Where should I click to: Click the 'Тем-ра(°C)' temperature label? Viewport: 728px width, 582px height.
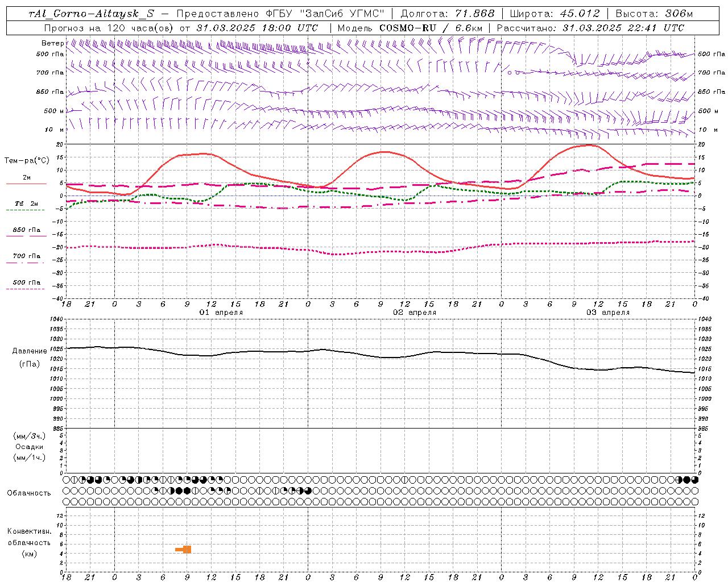[x=27, y=161]
